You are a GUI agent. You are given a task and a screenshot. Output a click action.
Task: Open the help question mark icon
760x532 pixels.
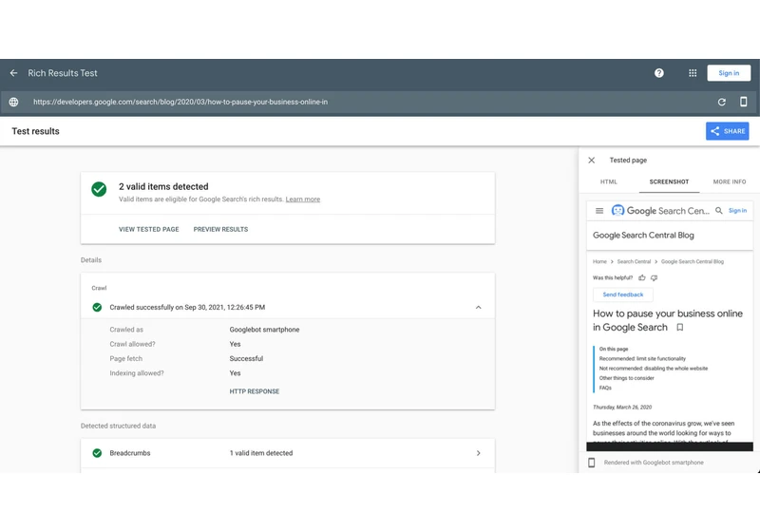pos(658,73)
